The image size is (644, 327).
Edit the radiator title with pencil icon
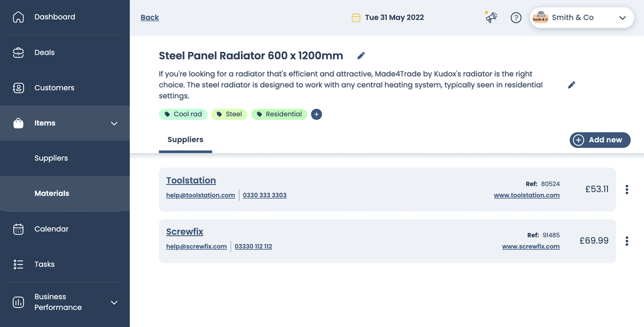pyautogui.click(x=361, y=56)
